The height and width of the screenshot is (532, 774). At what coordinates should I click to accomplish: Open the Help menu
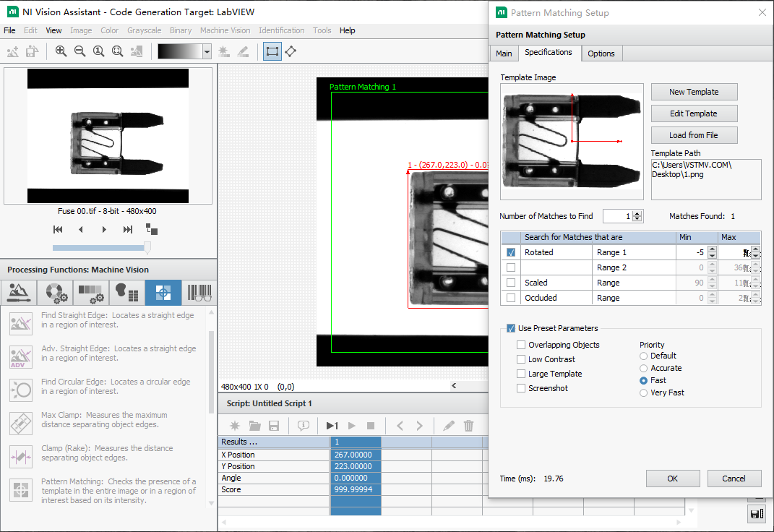pyautogui.click(x=347, y=30)
